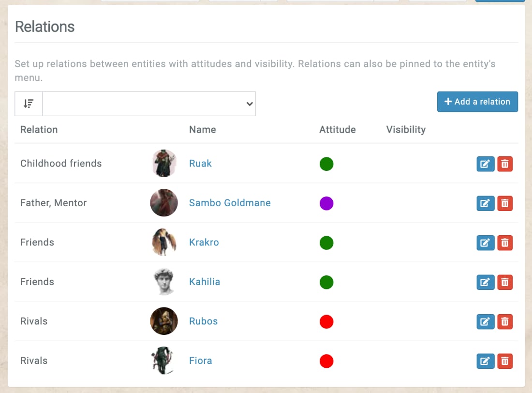Edit the Krakro relation
The height and width of the screenshot is (393, 532).
tap(485, 243)
